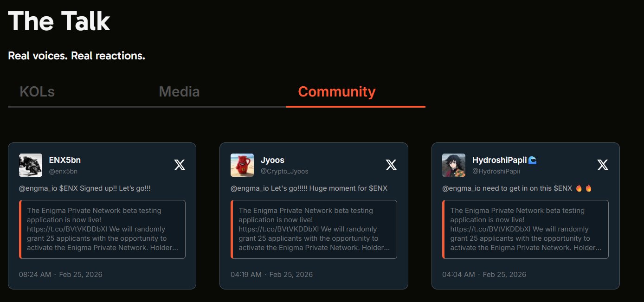Click timestamp 04:04 AM · Feb 25, 2026
This screenshot has width=644, height=302.
click(x=484, y=274)
